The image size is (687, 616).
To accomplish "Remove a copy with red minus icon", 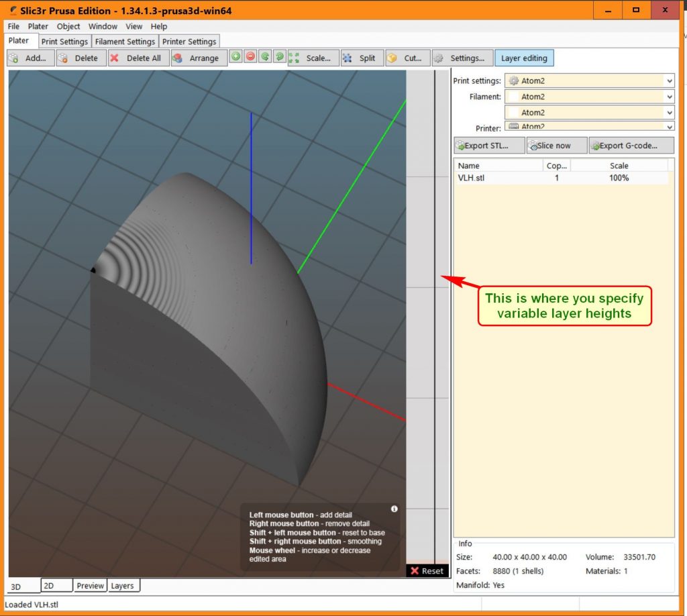I will 250,57.
